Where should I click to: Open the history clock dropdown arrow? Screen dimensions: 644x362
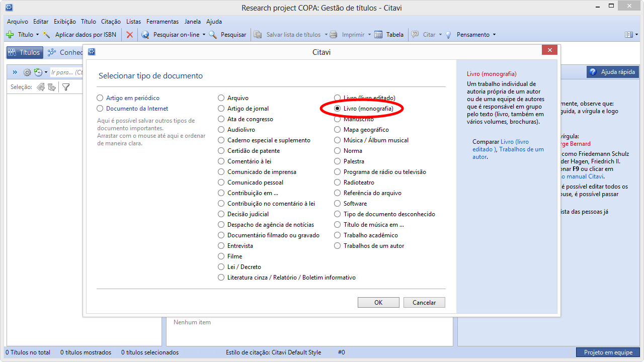point(46,72)
